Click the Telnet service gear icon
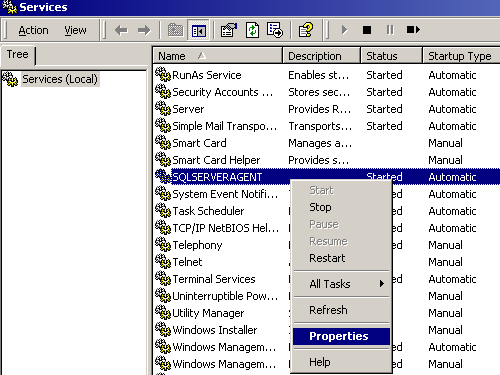The height and width of the screenshot is (375, 500). click(x=163, y=261)
